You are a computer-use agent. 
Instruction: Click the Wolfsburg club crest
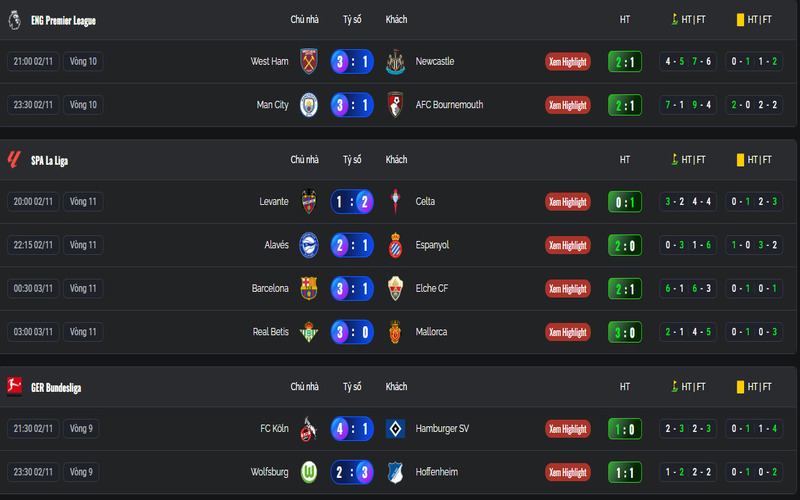308,472
